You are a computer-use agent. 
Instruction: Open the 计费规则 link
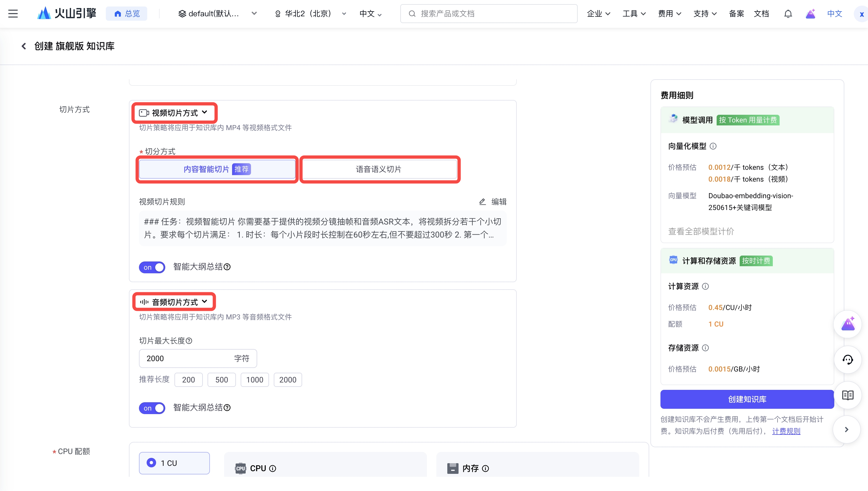tap(786, 431)
